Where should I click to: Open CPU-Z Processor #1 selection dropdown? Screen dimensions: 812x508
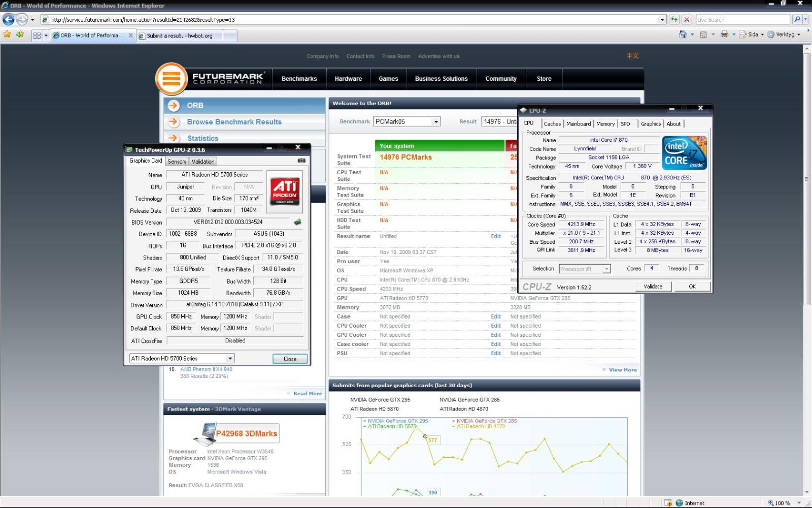click(x=585, y=269)
